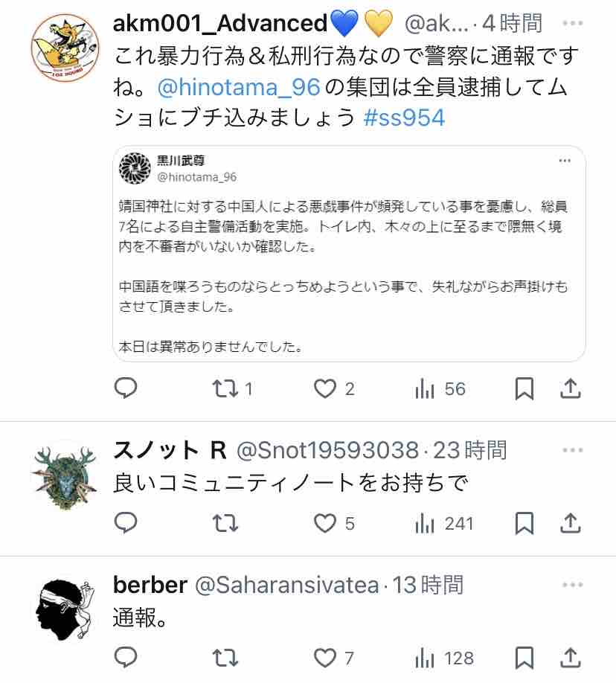The height and width of the screenshot is (683, 616).
Task: Repost berber's post
Action: click(x=225, y=658)
